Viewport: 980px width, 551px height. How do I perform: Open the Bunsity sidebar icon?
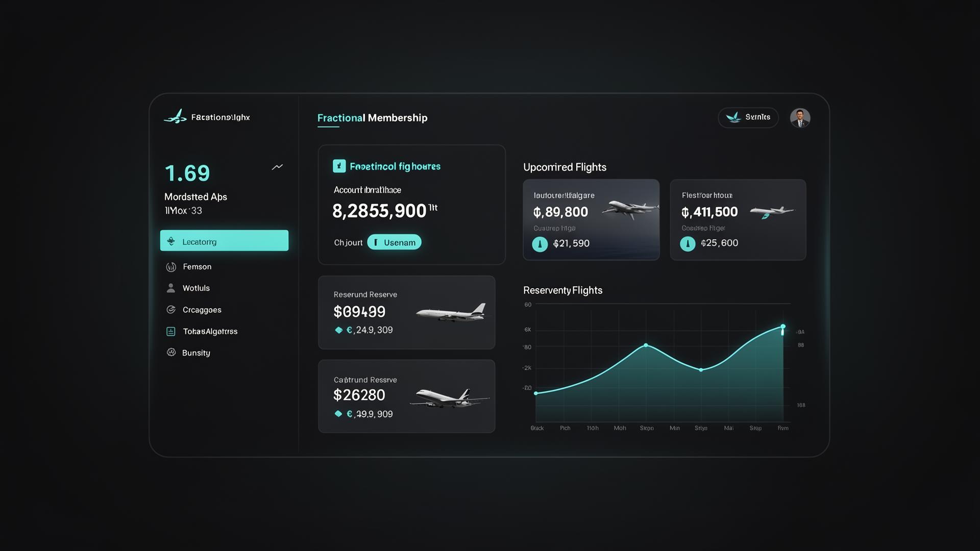click(171, 353)
